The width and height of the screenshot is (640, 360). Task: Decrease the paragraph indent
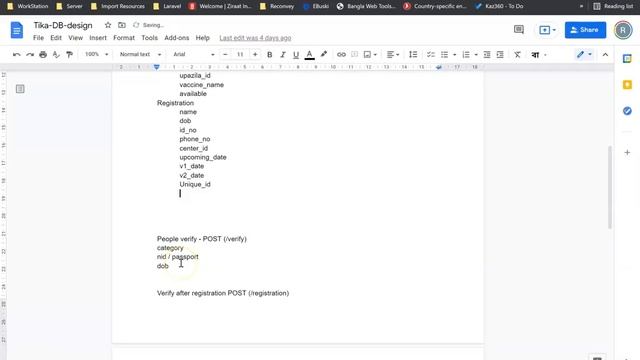coord(487,55)
